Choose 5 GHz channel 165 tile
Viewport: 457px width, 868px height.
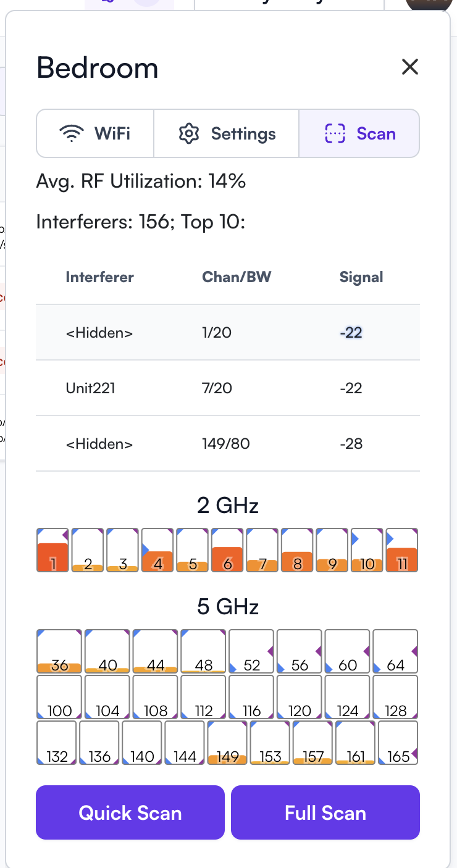[398, 743]
